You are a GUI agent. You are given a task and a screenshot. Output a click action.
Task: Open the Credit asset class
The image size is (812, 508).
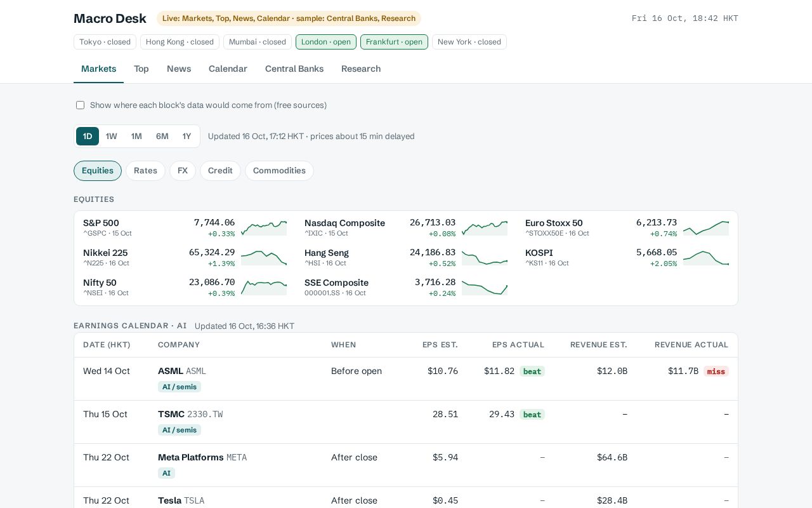pos(220,171)
